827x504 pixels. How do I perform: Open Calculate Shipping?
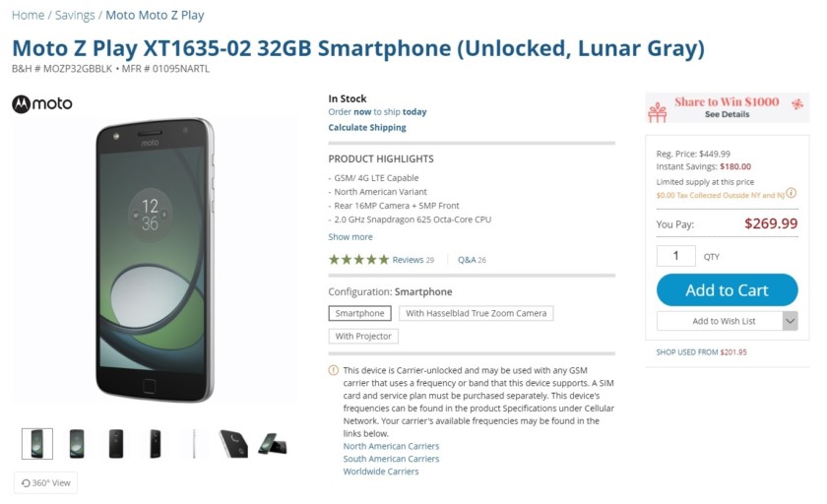pos(367,127)
